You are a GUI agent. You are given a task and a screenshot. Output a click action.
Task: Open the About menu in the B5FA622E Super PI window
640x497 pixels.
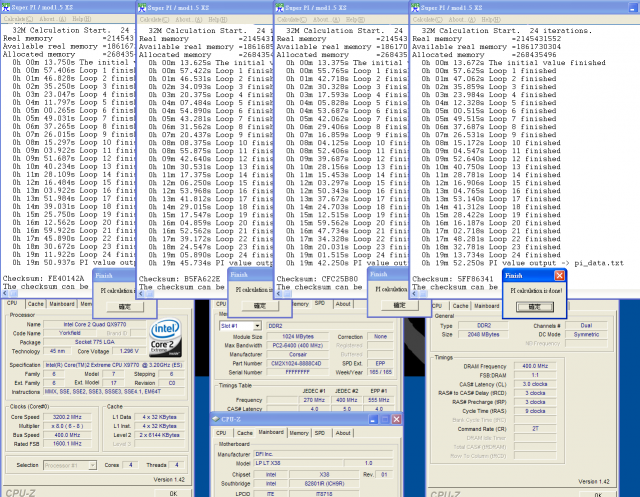189,19
